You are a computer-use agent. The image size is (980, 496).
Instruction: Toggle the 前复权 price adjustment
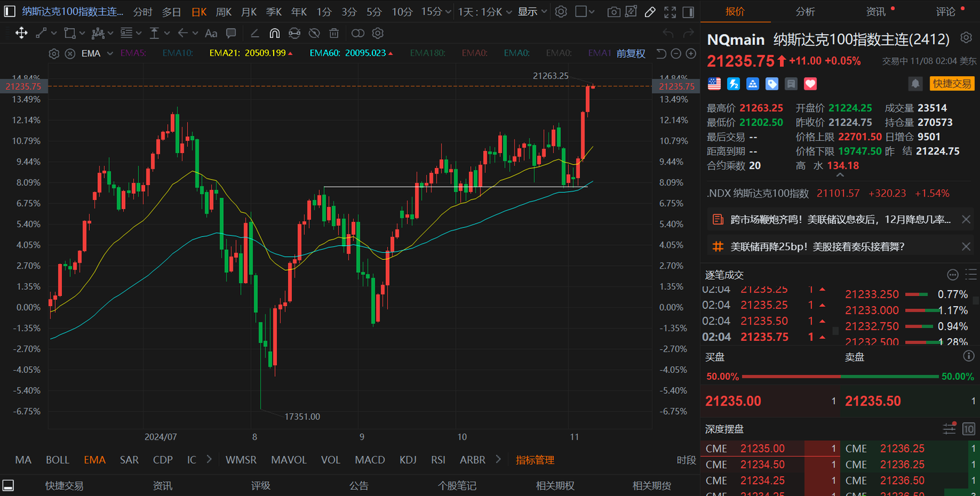coord(631,53)
